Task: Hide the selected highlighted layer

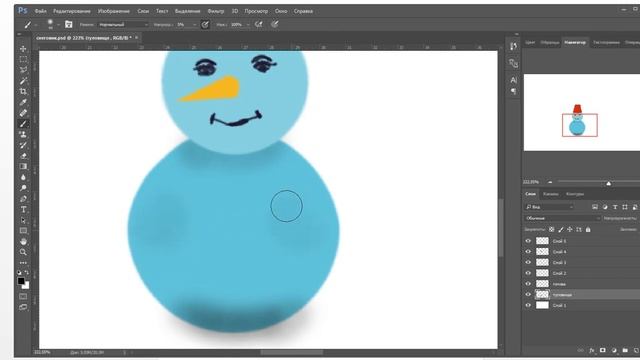Action: coord(528,294)
